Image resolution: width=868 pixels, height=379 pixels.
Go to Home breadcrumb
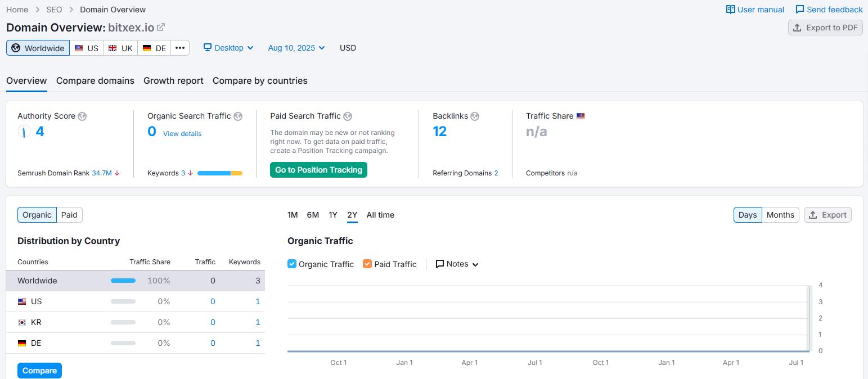[x=17, y=10]
